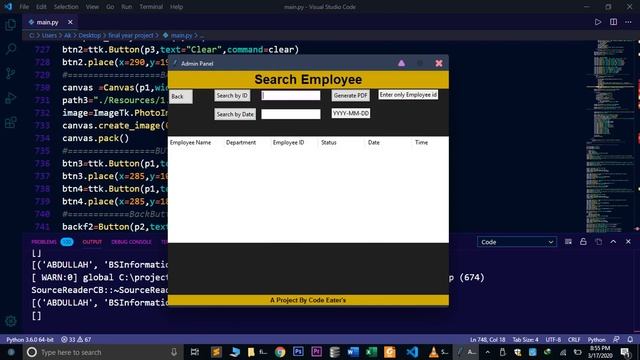Toggle the output scroll lock icon
The width and height of the screenshot is (640, 360).
[583, 242]
